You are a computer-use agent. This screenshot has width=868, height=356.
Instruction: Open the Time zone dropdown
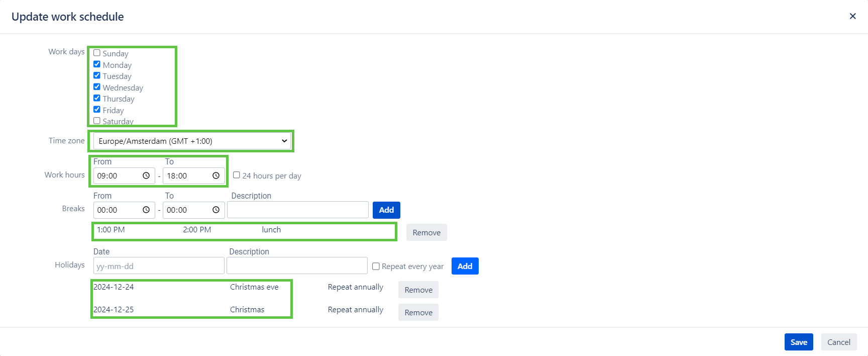pos(191,141)
